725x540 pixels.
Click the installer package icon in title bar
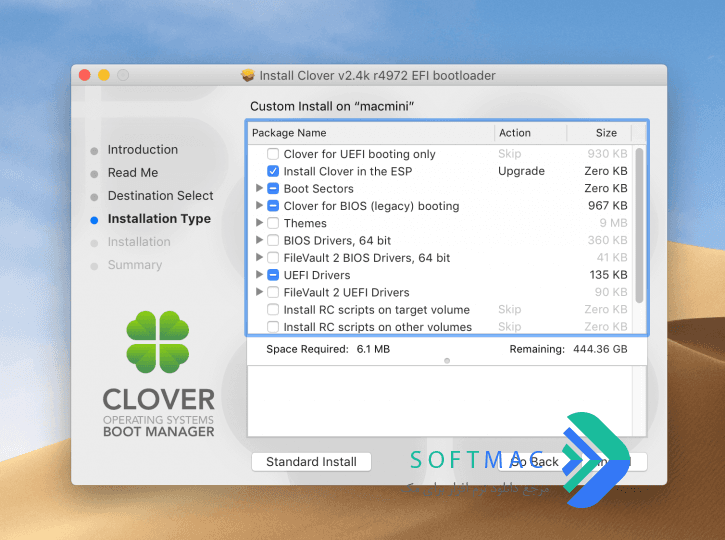pyautogui.click(x=248, y=75)
